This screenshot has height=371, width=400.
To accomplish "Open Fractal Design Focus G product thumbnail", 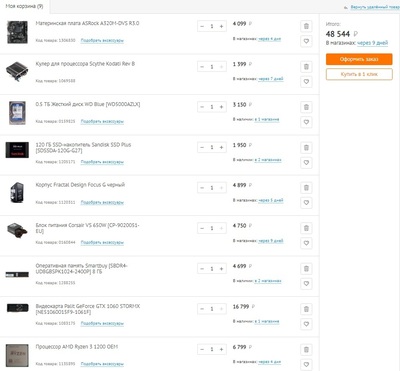I will click(x=17, y=193).
